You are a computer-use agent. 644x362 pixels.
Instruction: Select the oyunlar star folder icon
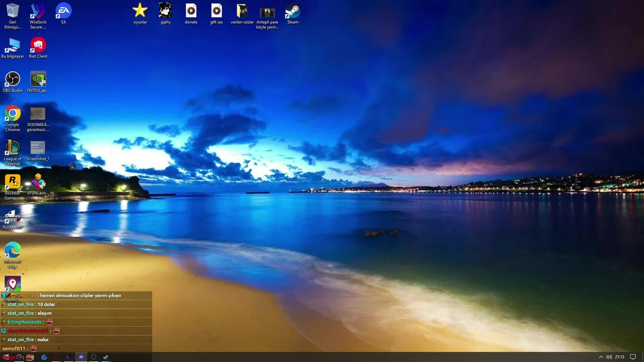(x=140, y=14)
